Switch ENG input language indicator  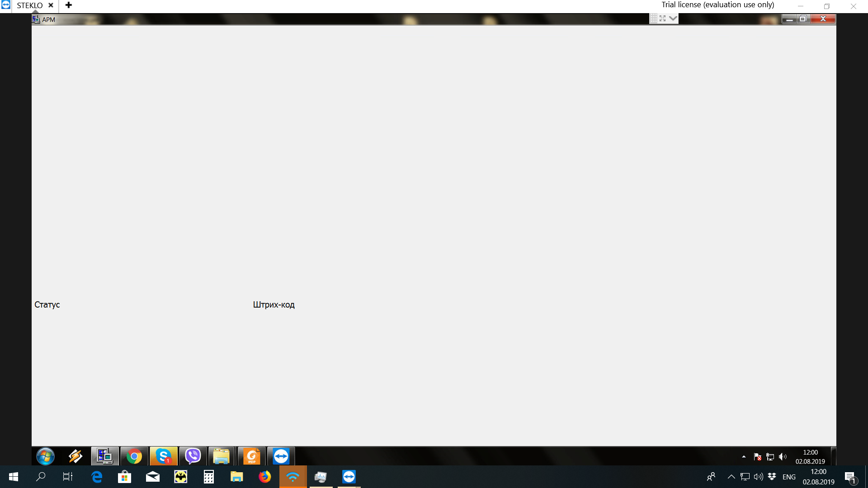coord(789,477)
